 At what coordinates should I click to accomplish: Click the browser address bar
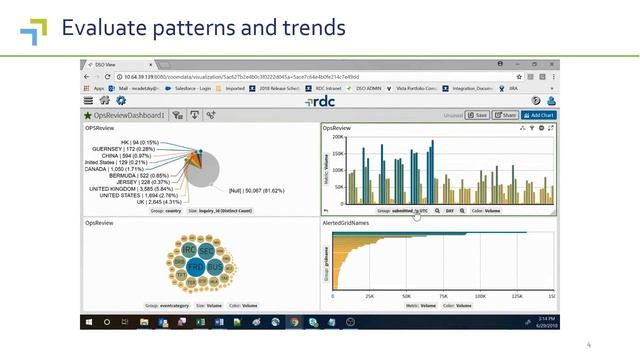point(314,77)
